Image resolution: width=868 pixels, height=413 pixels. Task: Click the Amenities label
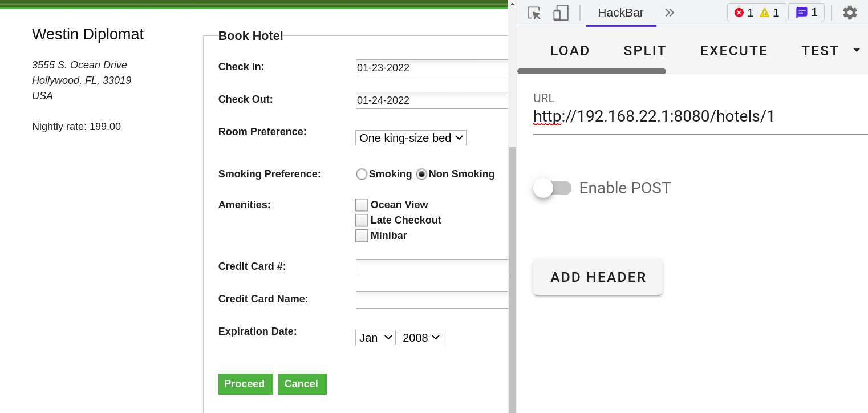click(x=245, y=205)
